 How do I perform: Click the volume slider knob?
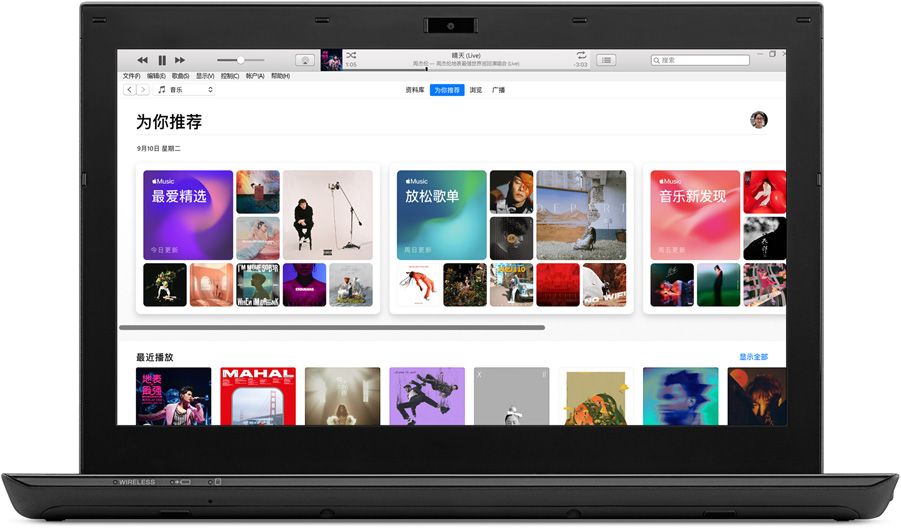click(241, 60)
